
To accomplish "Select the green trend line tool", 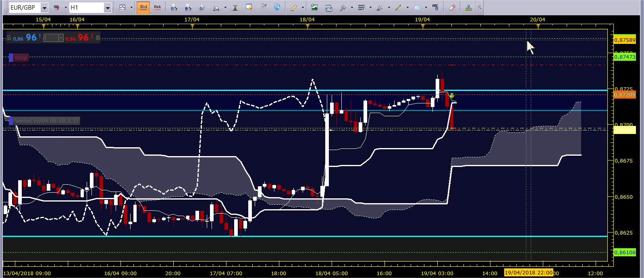I will pos(398,7).
